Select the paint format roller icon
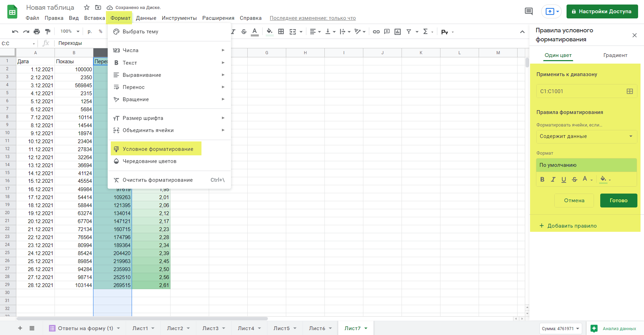The width and height of the screenshot is (644, 335). tap(48, 32)
